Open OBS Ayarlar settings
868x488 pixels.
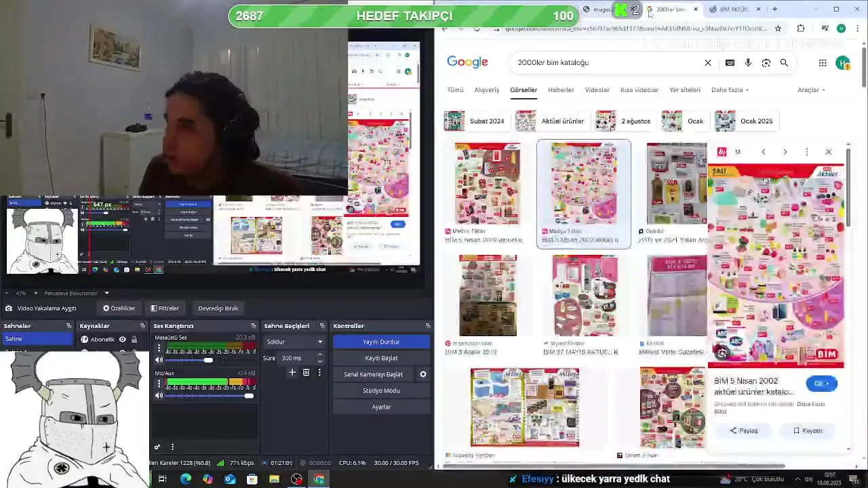pos(381,407)
